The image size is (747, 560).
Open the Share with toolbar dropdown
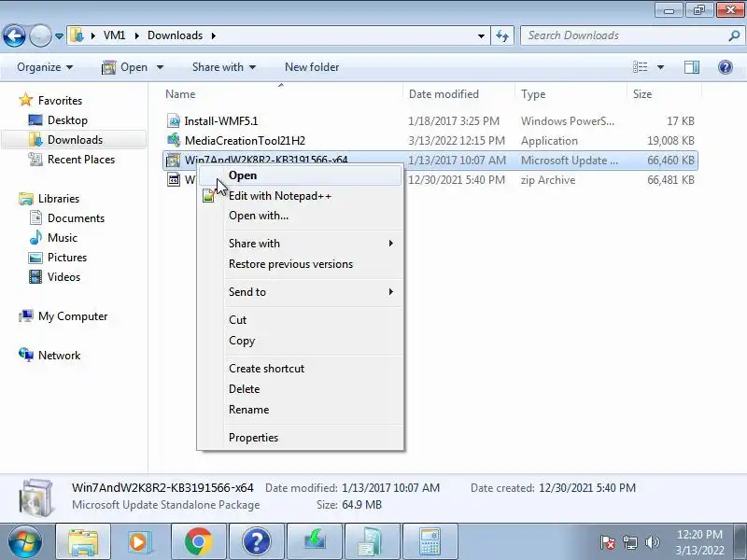pos(224,67)
